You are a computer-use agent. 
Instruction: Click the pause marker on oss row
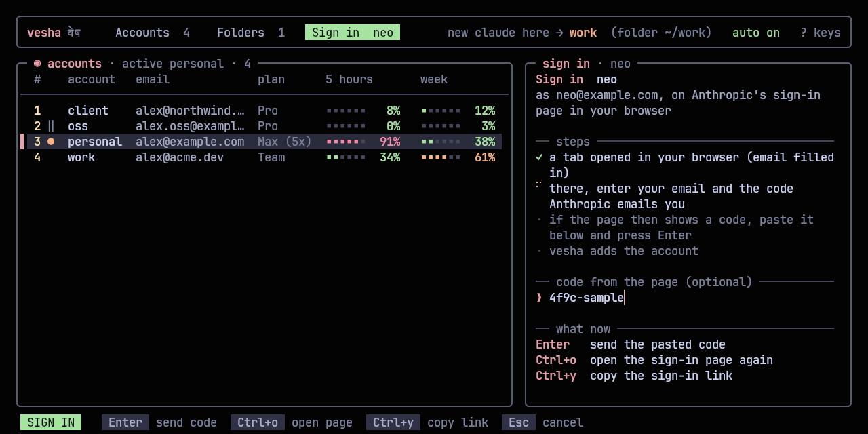tap(51, 126)
